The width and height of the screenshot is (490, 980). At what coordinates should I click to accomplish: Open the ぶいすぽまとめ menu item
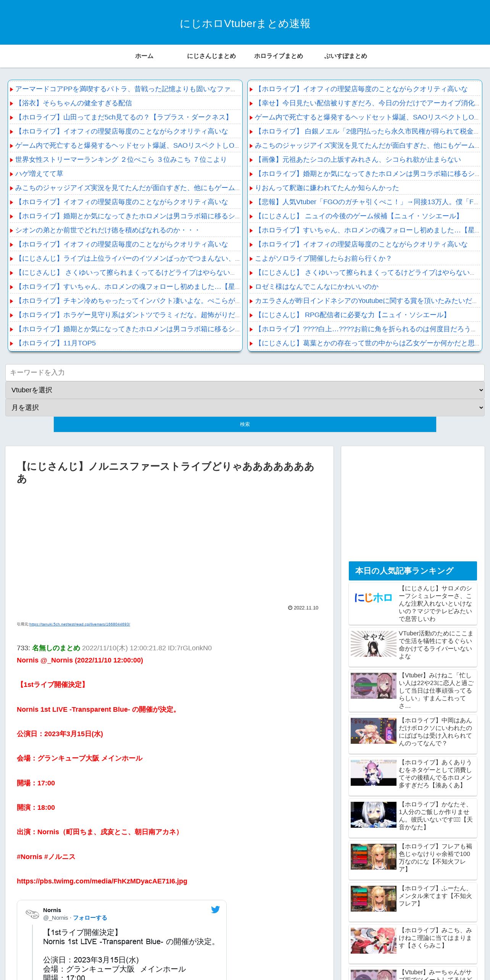pos(346,56)
